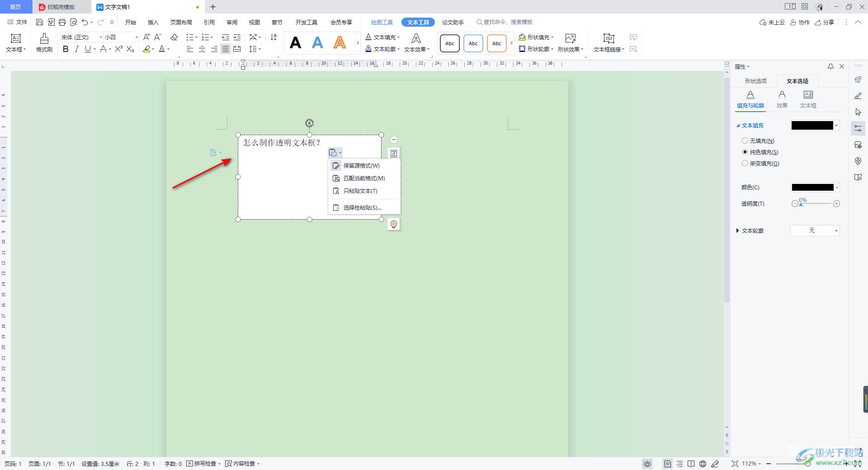Expand the Text Outline dropdown in ribbon
The height and width of the screenshot is (470, 868).
pos(398,49)
